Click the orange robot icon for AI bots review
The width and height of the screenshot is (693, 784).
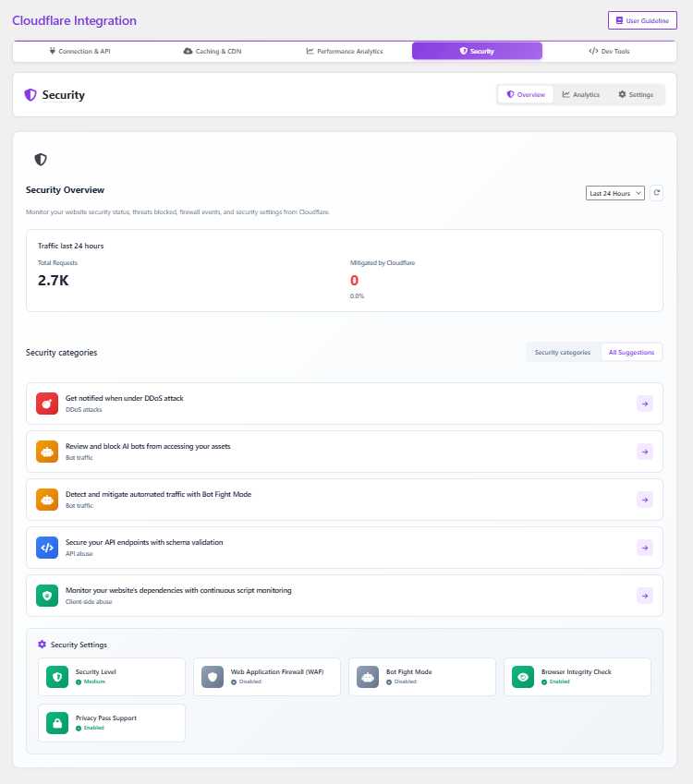[x=47, y=452]
